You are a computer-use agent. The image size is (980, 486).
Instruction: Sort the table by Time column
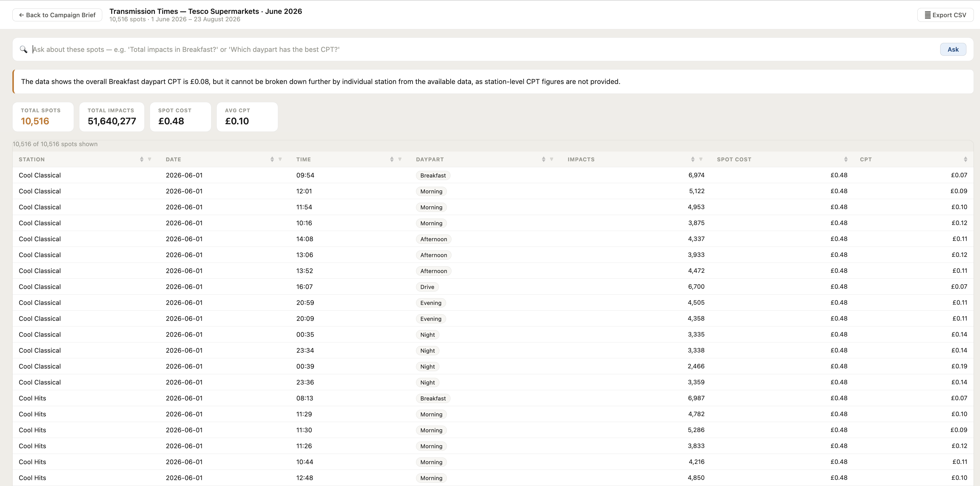[x=392, y=160]
